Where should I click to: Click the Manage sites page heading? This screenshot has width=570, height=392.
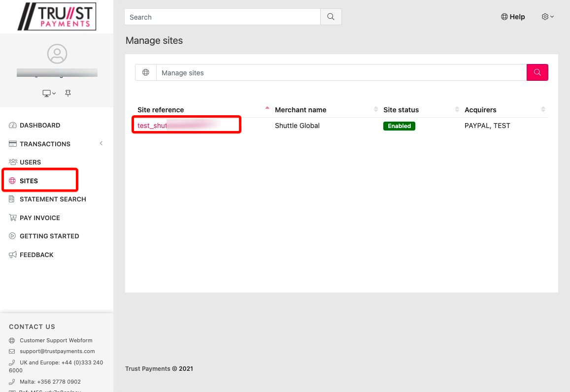point(154,40)
